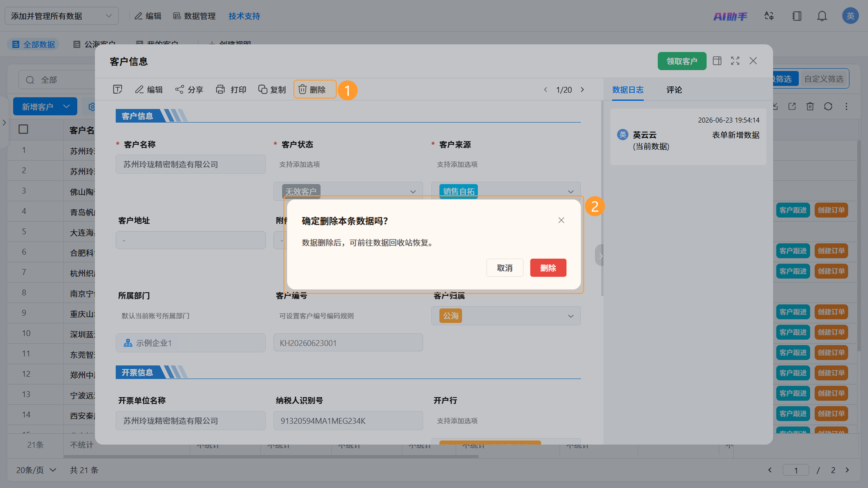Open the user avatar 英 menu

click(850, 16)
